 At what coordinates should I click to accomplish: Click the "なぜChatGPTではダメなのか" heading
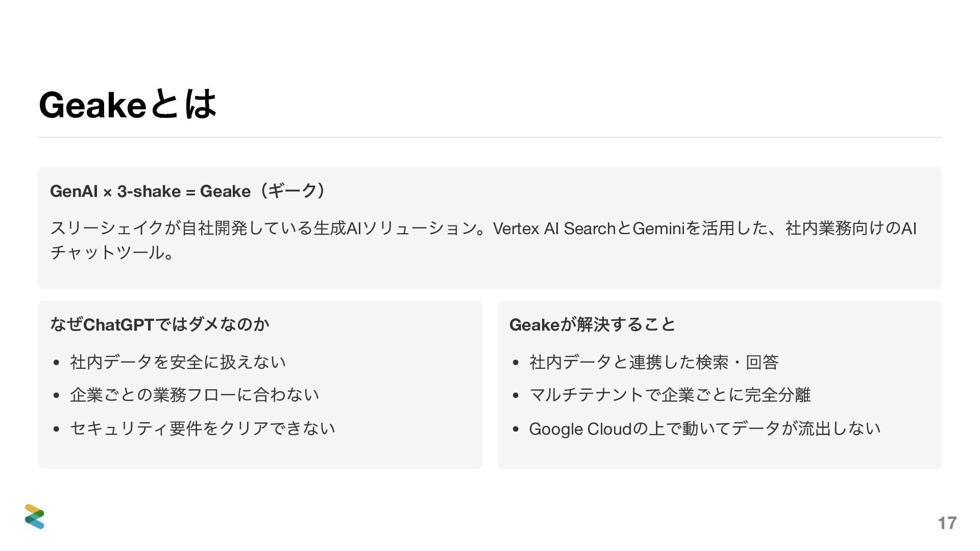[160, 324]
